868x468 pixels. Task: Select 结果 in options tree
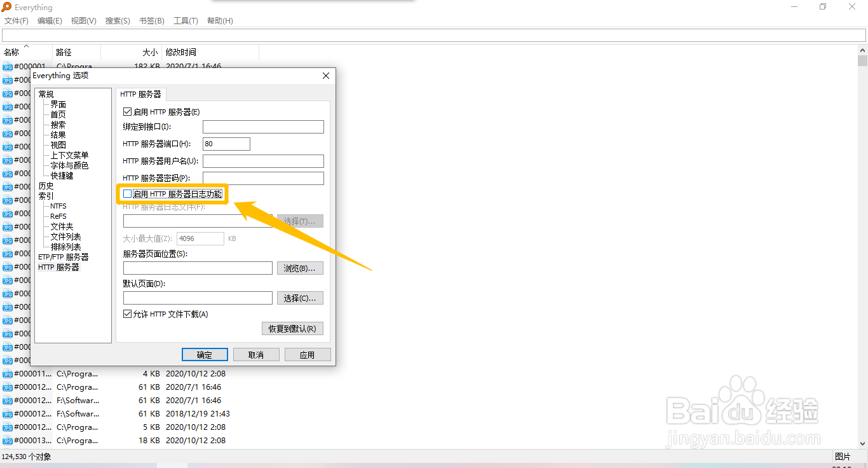58,135
